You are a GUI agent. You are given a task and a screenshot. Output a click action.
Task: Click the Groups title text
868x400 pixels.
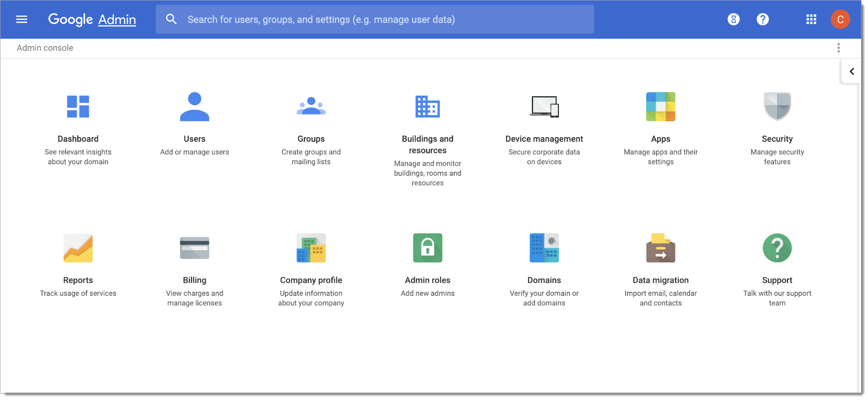[x=311, y=139]
